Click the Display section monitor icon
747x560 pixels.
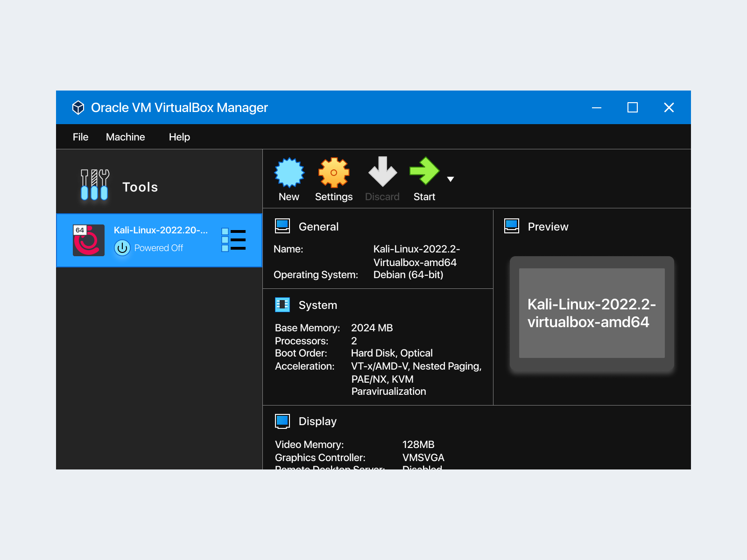click(x=282, y=421)
